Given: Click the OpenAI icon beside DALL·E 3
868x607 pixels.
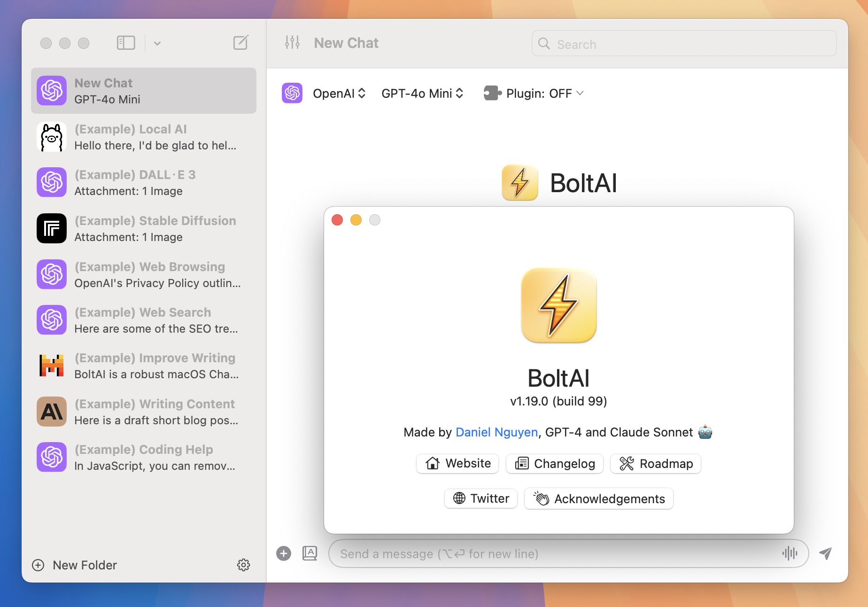Looking at the screenshot, I should click(x=52, y=183).
